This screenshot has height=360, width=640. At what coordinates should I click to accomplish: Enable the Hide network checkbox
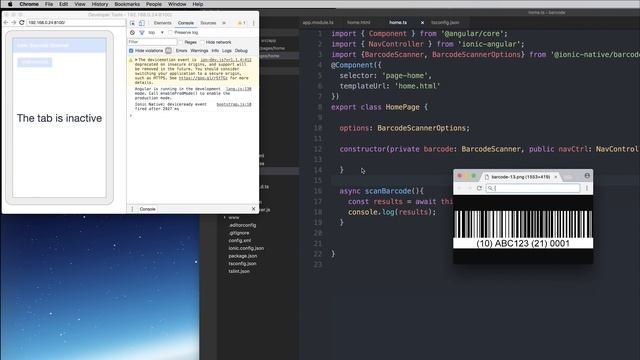pos(202,42)
